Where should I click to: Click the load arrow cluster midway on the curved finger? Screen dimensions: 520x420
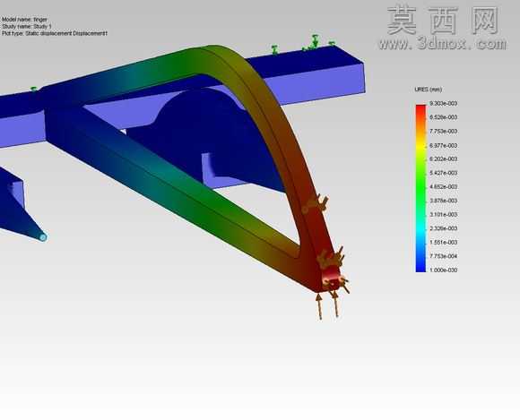point(315,204)
